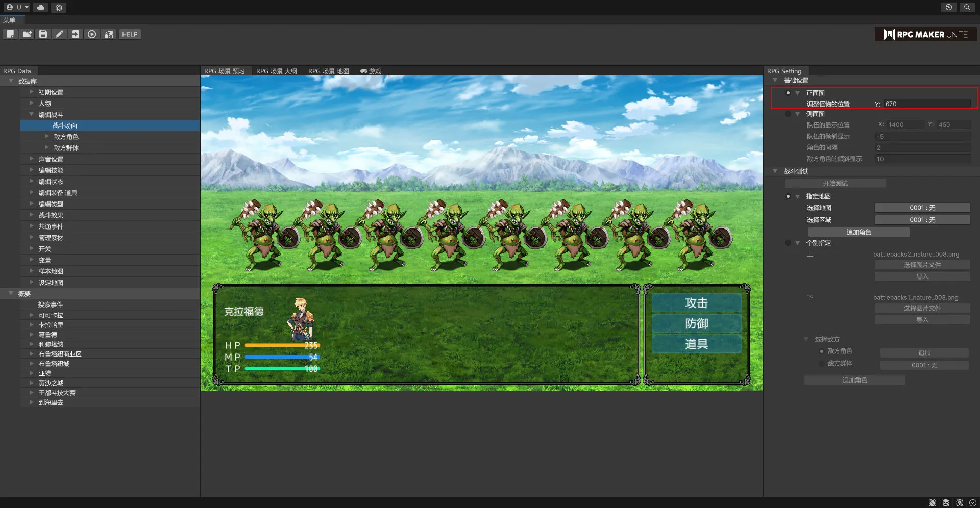Click the HELP button
The width and height of the screenshot is (980, 508).
click(130, 34)
